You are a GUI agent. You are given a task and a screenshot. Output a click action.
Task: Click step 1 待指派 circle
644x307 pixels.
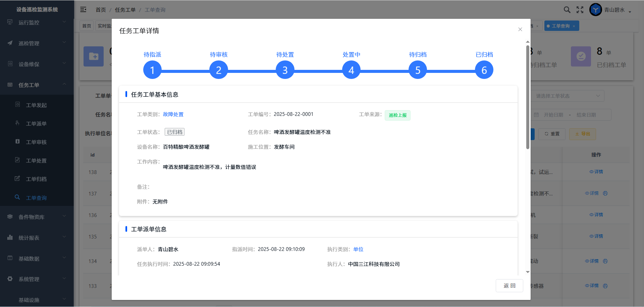point(152,70)
